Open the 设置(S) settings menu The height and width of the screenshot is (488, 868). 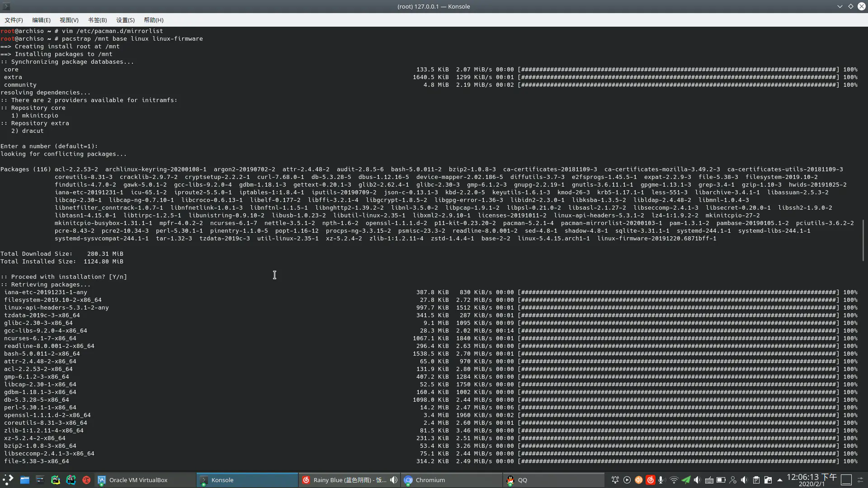pyautogui.click(x=125, y=20)
